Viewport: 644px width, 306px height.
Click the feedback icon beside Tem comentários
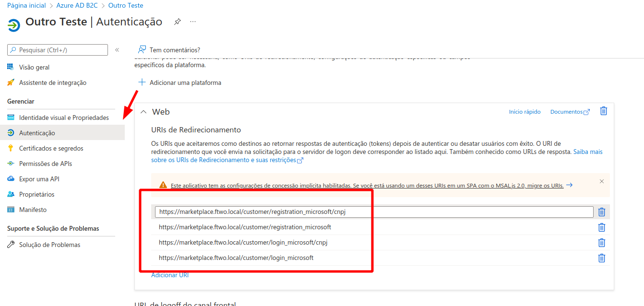click(x=142, y=49)
